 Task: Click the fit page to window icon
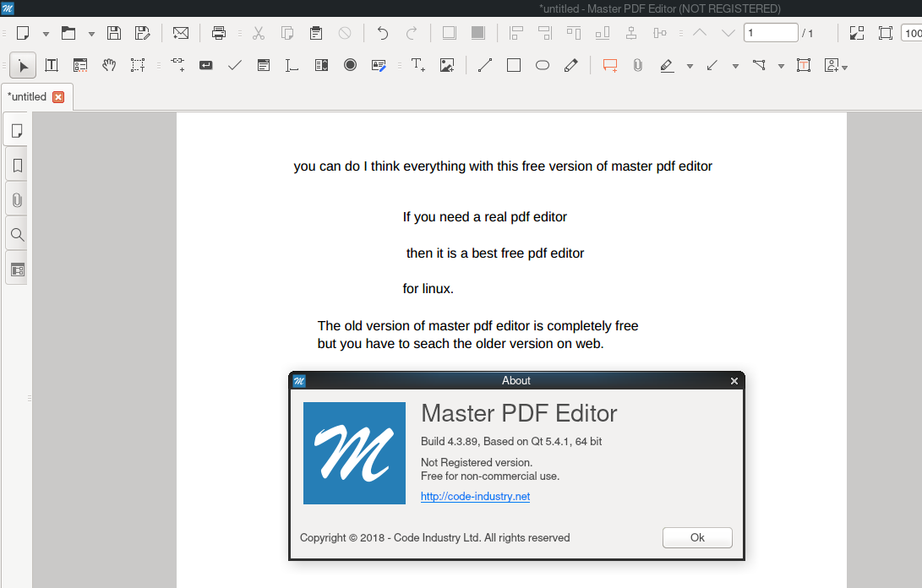(857, 33)
